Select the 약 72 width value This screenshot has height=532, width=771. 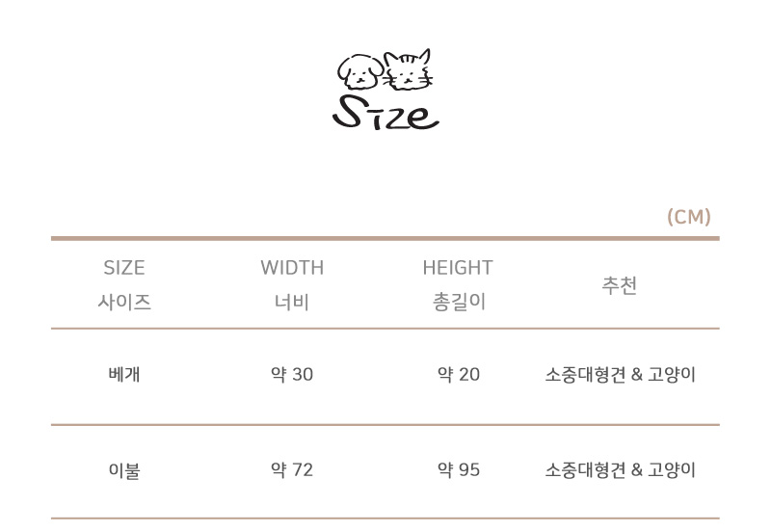coord(292,470)
